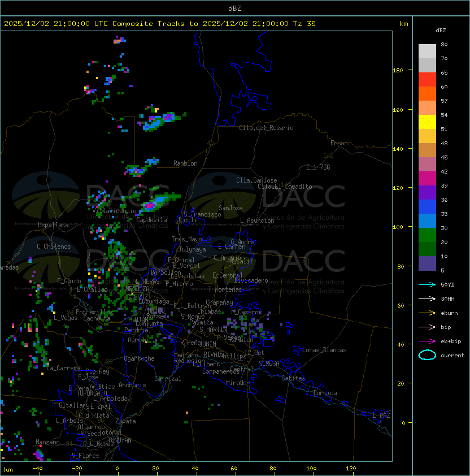The width and height of the screenshot is (470, 476).
Task: Click the 'C_Chilenos' map label
Action: click(x=54, y=246)
